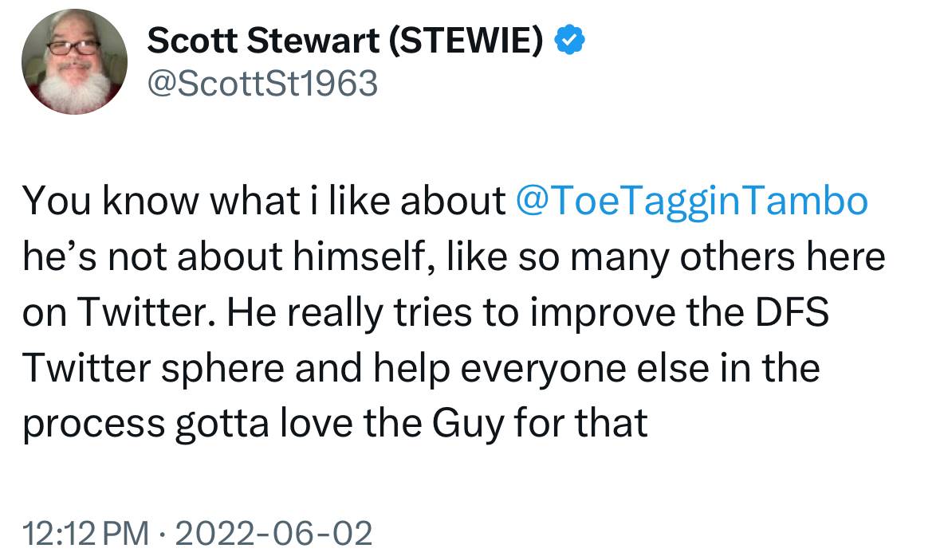Open the @ToeTagginTambo mention link

click(692, 202)
